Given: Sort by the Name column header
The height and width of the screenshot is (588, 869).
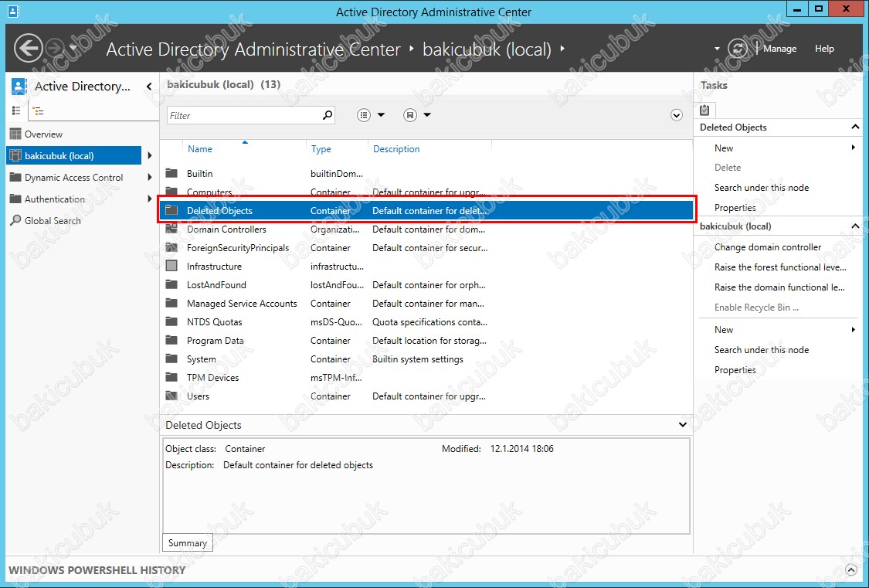Looking at the screenshot, I should (199, 149).
